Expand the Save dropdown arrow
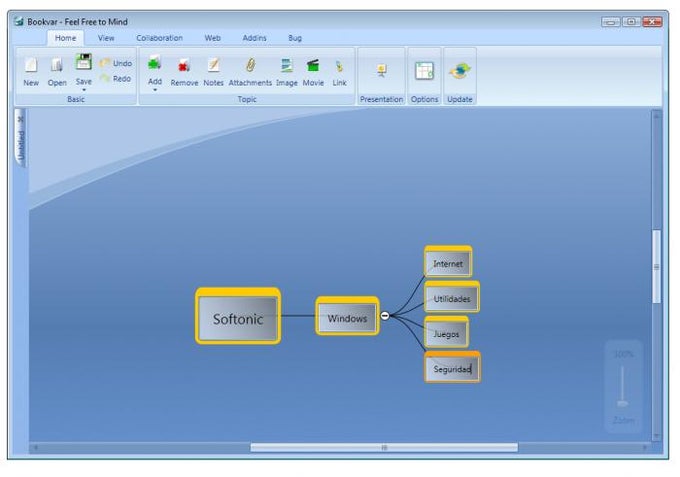This screenshot has height=477, width=680. [x=84, y=90]
